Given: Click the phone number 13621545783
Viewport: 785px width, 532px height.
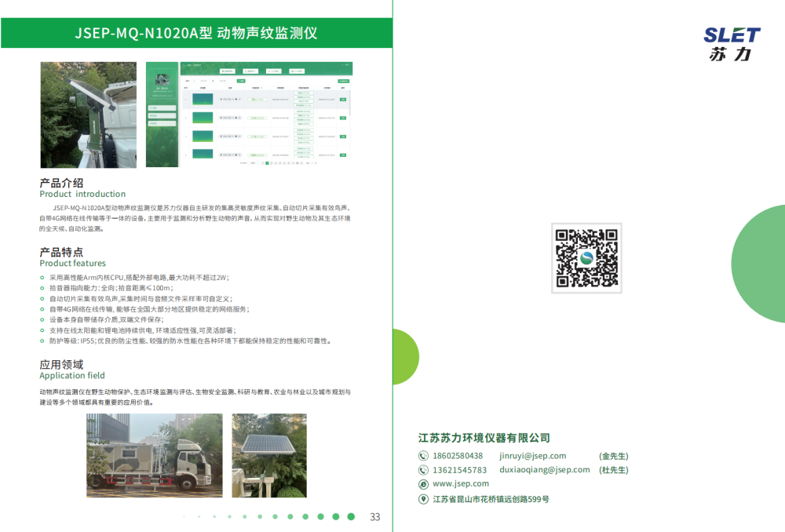Looking at the screenshot, I should pyautogui.click(x=459, y=470).
